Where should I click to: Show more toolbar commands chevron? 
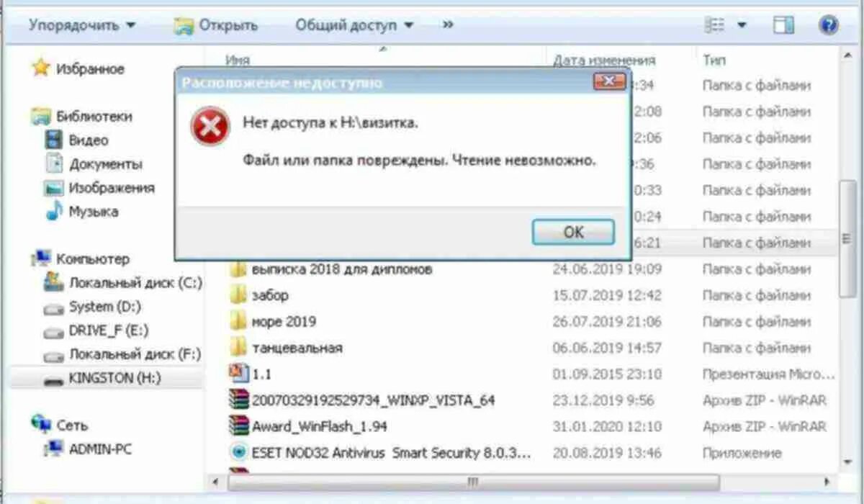(448, 24)
